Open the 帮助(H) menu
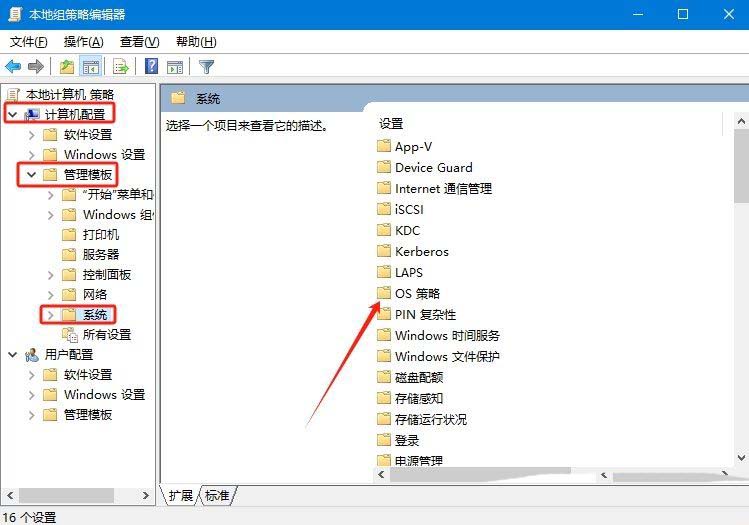The image size is (749, 525). click(196, 42)
